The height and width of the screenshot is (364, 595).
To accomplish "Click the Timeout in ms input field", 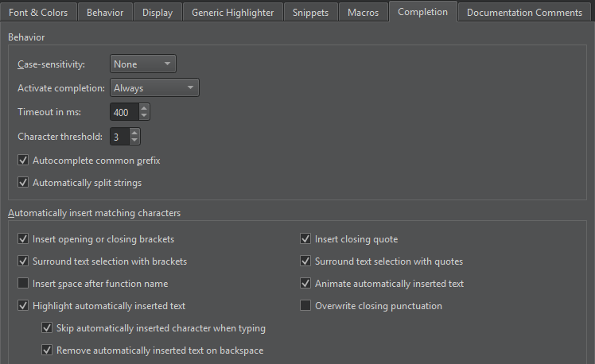I will pyautogui.click(x=123, y=113).
